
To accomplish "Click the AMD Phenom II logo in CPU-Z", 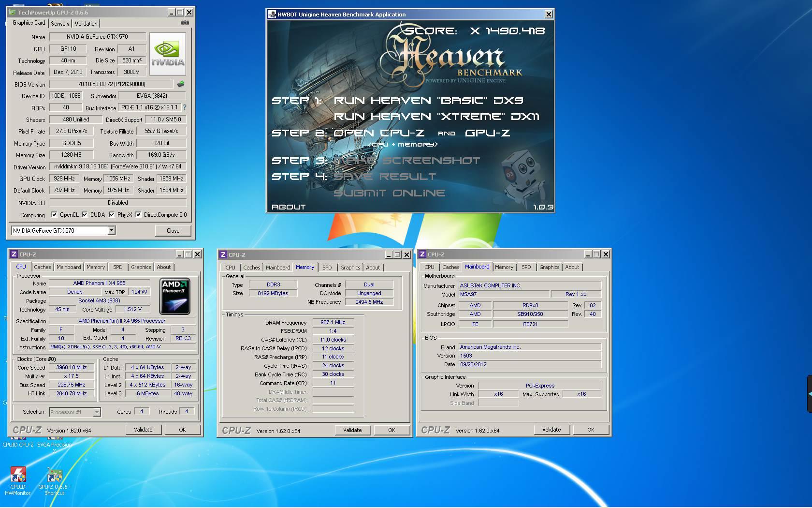I will (x=174, y=297).
